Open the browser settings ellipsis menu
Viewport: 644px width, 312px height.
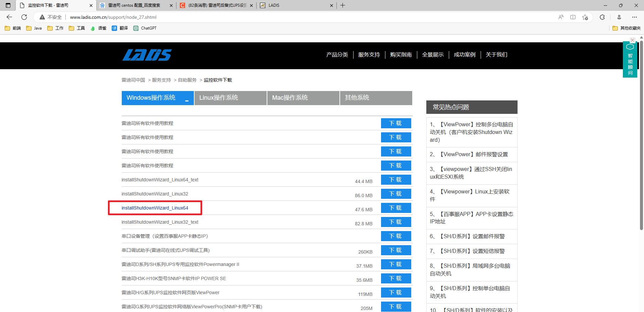click(635, 17)
